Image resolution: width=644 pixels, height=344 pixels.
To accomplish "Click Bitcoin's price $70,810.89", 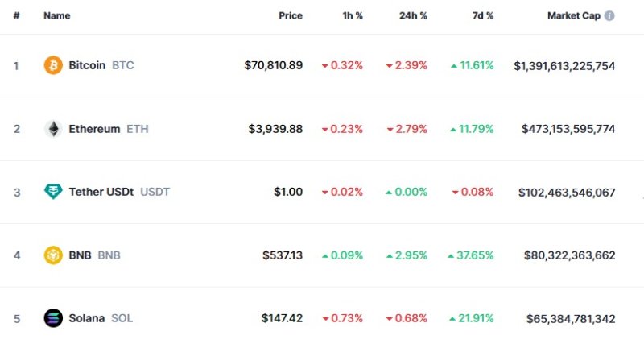I will [274, 65].
